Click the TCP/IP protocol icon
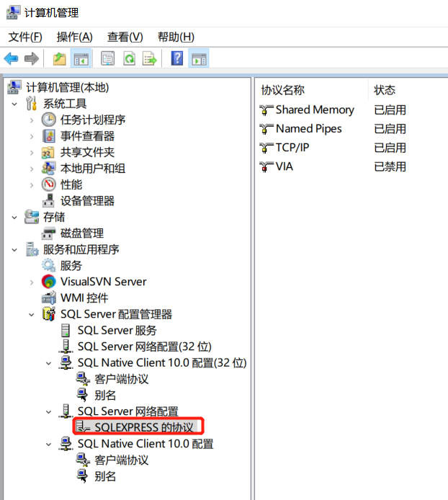This screenshot has width=448, height=500. pyautogui.click(x=266, y=148)
